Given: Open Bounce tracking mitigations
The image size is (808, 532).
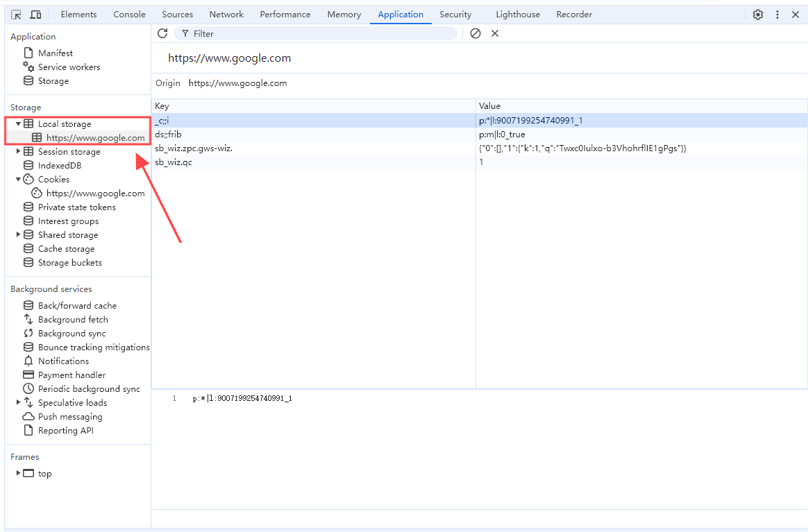Looking at the screenshot, I should click(94, 347).
